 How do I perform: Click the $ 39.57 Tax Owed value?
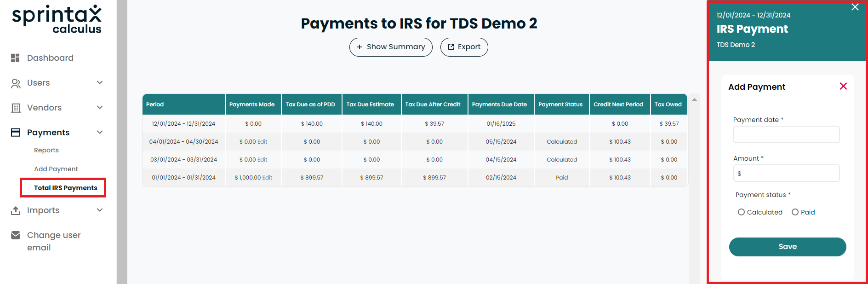(669, 124)
